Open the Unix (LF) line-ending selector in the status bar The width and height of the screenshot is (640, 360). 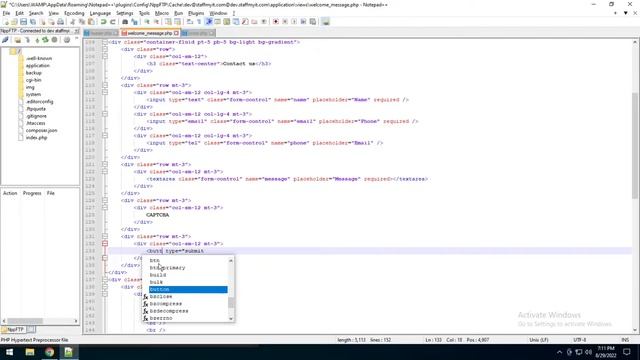pos(539,340)
